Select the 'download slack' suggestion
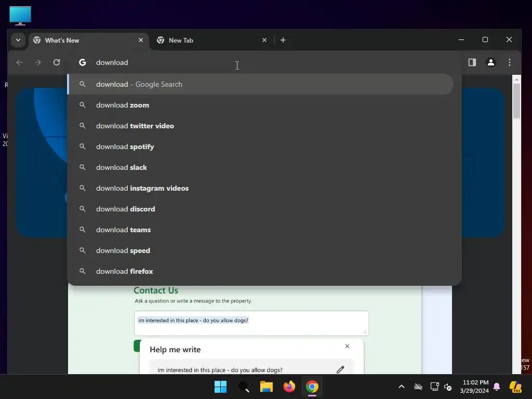 click(x=260, y=167)
